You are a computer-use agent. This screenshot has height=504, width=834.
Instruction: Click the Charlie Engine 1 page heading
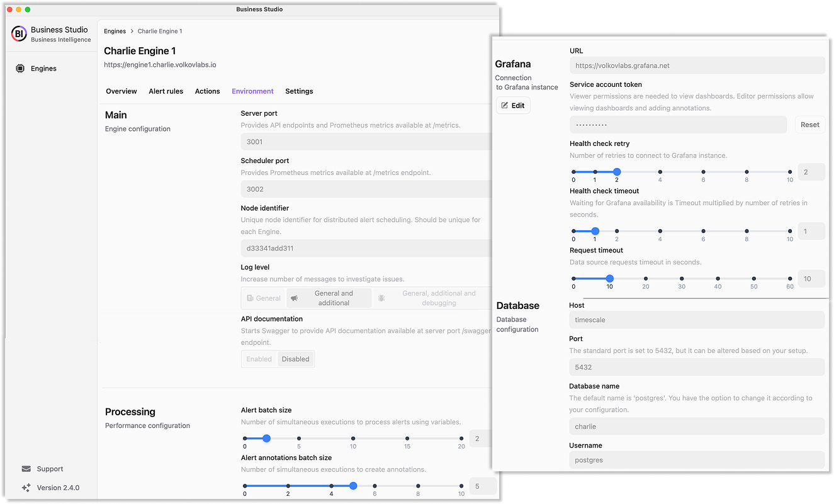coord(140,51)
